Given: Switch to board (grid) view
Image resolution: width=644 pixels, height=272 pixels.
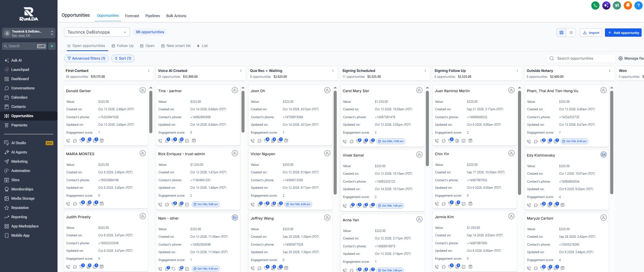Looking at the screenshot, I should [561, 33].
